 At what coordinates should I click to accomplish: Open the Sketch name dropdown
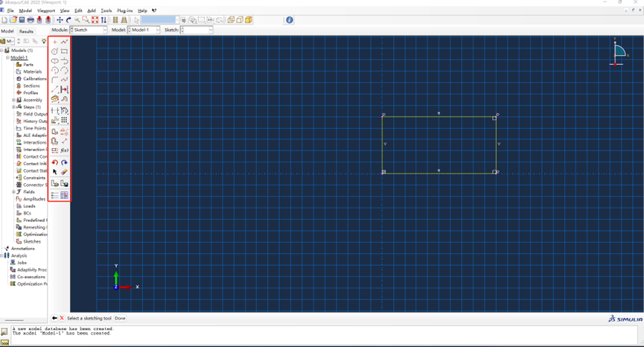(x=197, y=30)
